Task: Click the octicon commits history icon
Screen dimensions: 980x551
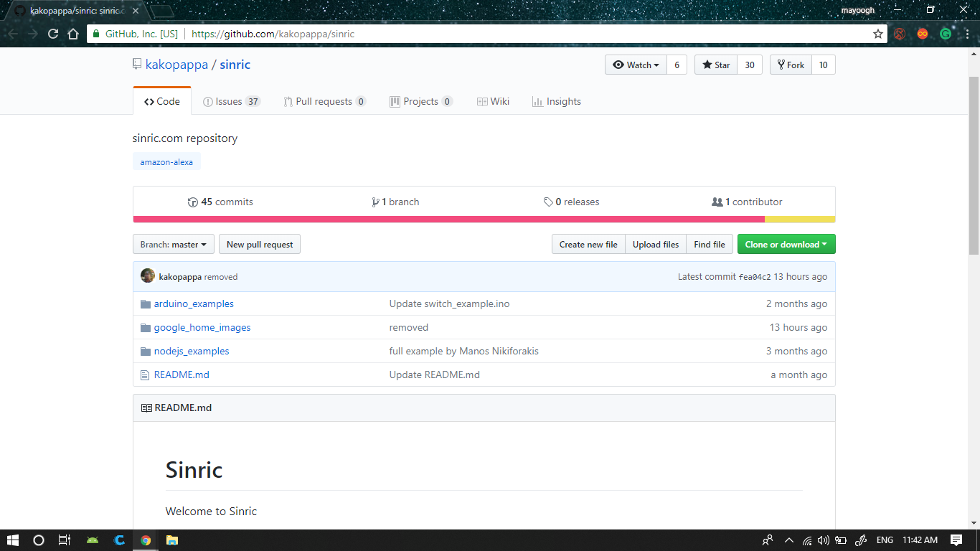Action: (x=192, y=202)
